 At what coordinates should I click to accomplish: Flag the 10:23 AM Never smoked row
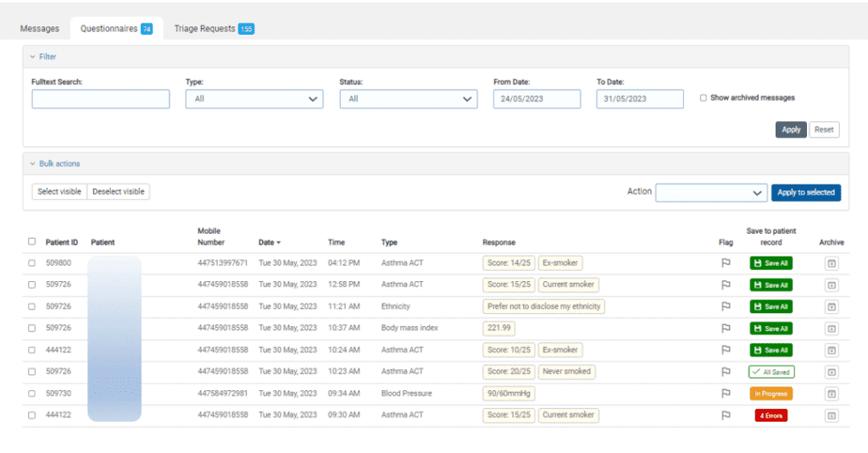point(725,372)
